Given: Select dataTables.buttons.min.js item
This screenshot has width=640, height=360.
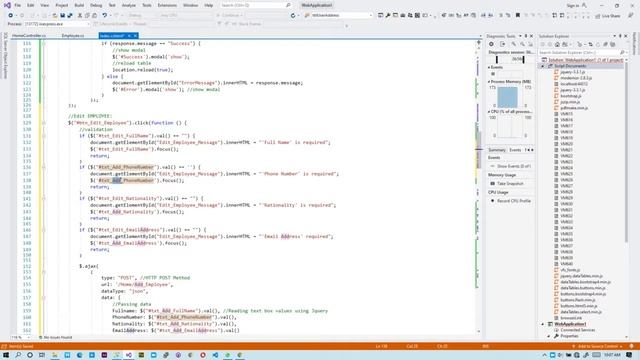Looking at the screenshot, I should (583, 288).
